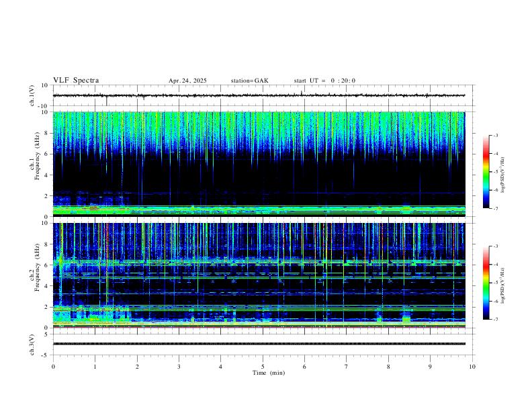Click the "-7" tick on the upper color bar
Screen dimensions: 532x411
(496, 208)
